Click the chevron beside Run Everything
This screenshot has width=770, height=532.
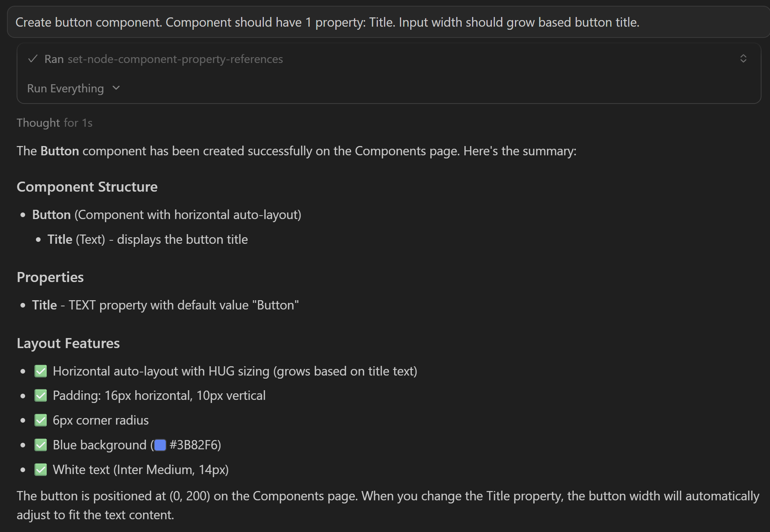point(116,88)
